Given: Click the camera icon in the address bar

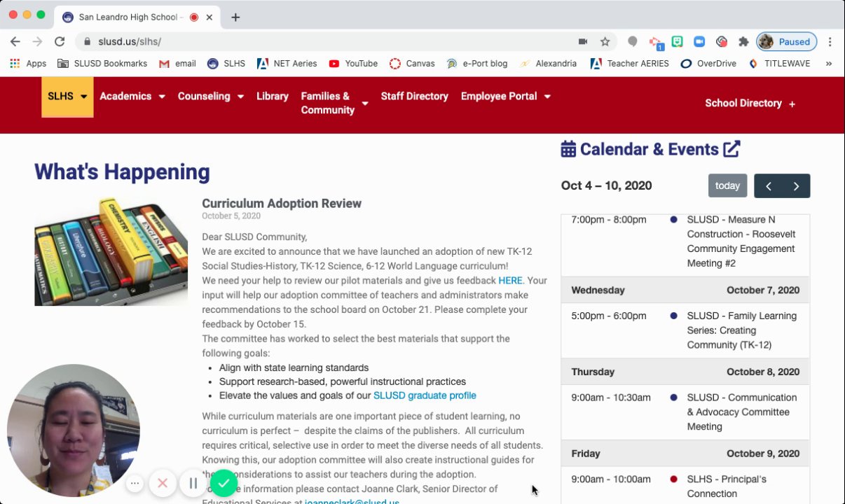Looking at the screenshot, I should (582, 42).
